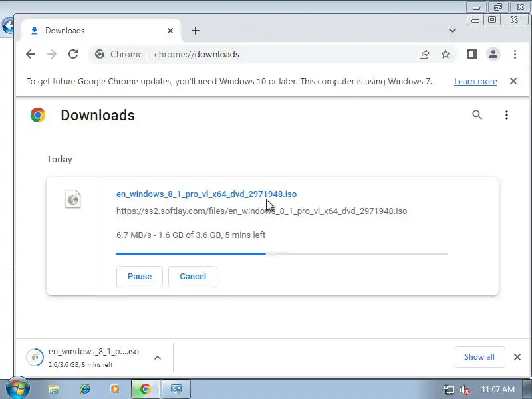Open the profile avatar menu
Viewport: 532px width, 399px height.
[493, 54]
